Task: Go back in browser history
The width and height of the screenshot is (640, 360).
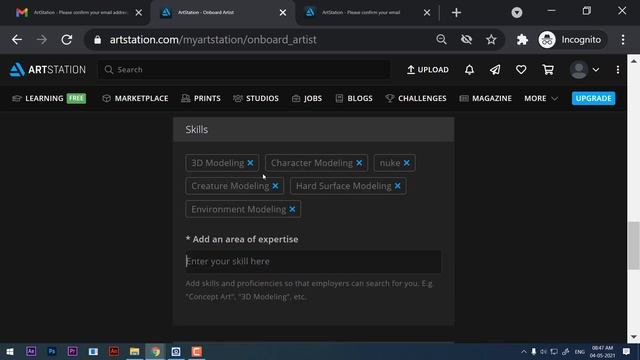Action: pos(17,40)
